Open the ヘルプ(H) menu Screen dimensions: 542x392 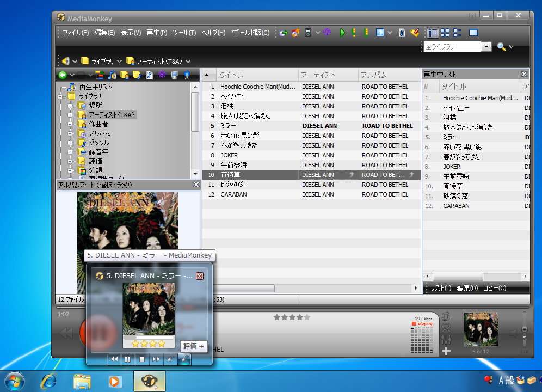[213, 33]
